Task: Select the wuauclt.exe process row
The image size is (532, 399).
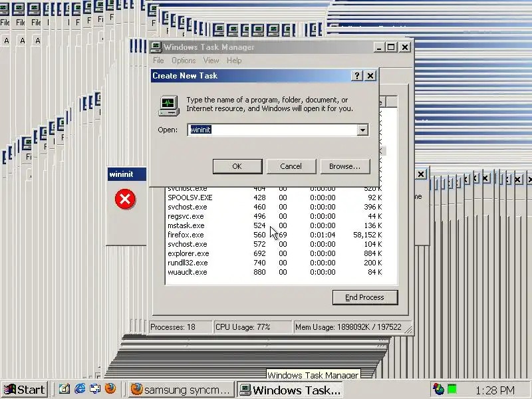Action: [275, 272]
